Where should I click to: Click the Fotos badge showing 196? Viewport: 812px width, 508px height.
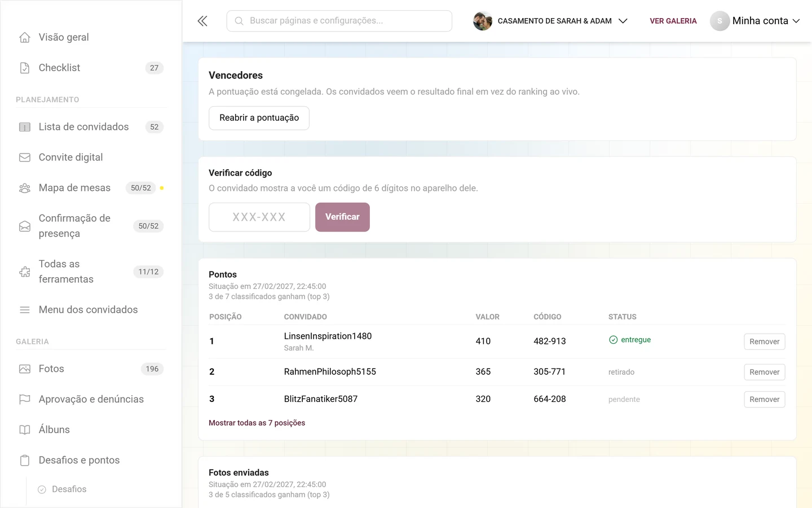coord(152,369)
